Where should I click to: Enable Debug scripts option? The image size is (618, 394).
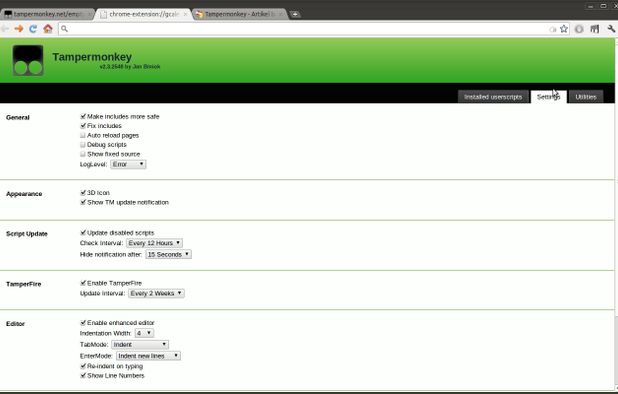83,145
